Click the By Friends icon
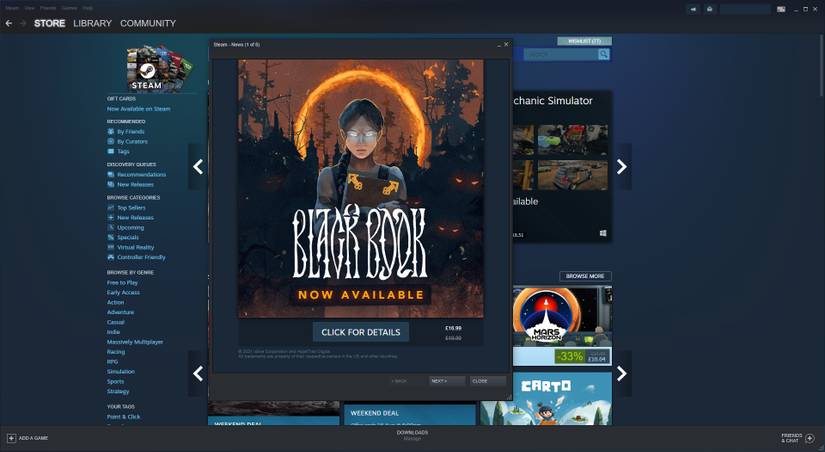The height and width of the screenshot is (452, 825). click(110, 132)
